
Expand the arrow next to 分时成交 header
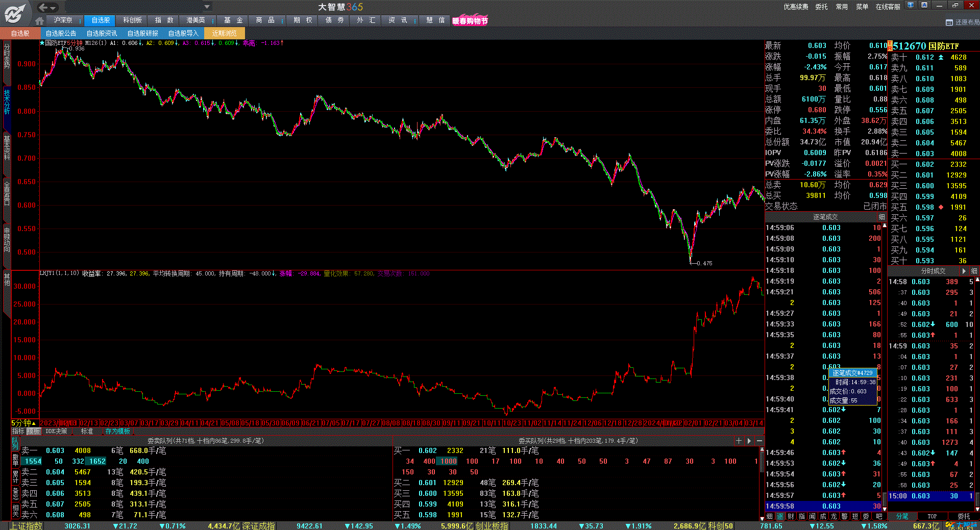point(964,271)
